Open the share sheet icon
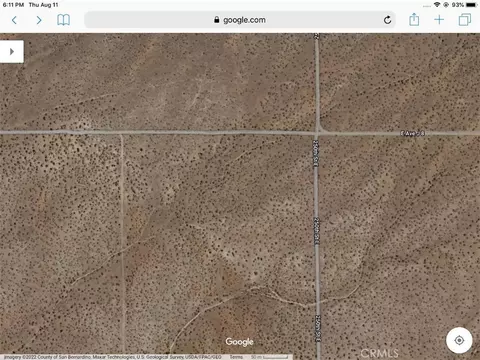The width and height of the screenshot is (480, 360). [414, 20]
